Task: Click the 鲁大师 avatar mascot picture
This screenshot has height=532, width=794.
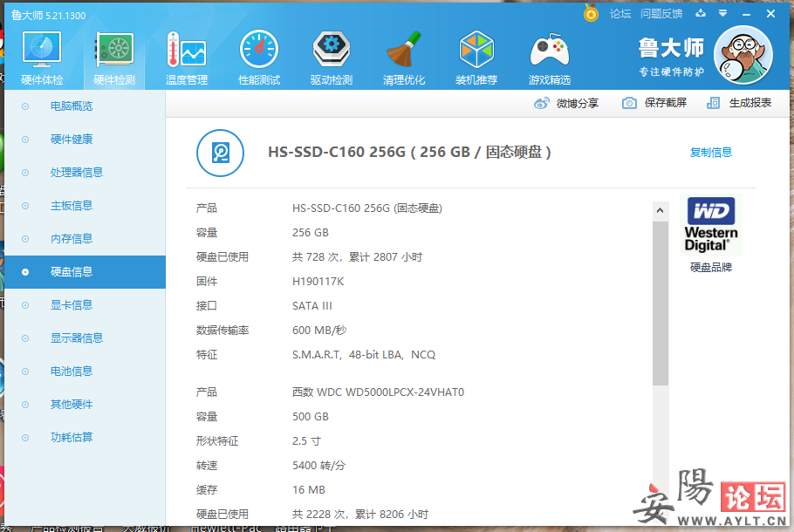Action: (x=743, y=55)
